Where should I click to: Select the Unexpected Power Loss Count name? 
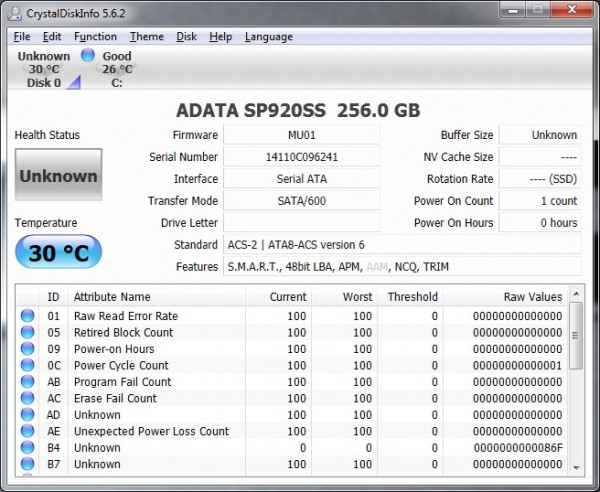point(151,431)
